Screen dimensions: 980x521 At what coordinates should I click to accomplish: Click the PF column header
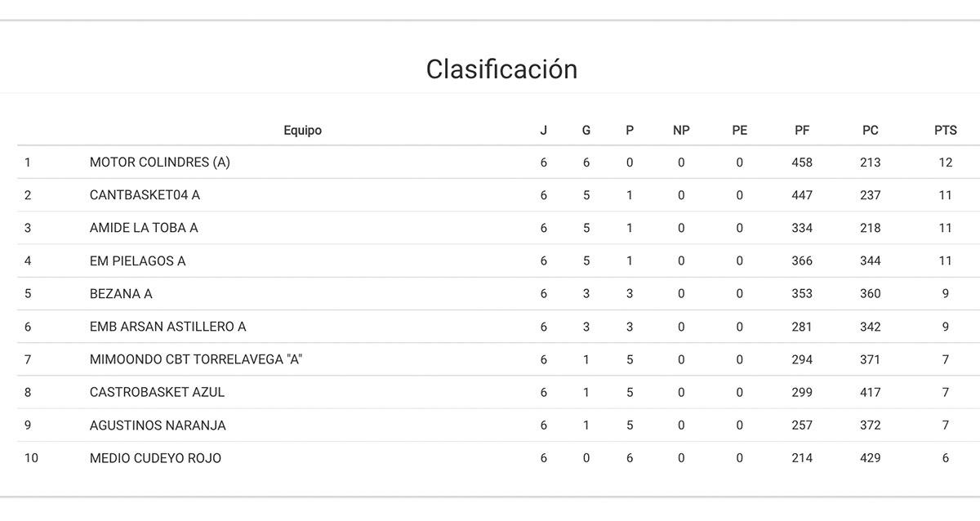(802, 131)
